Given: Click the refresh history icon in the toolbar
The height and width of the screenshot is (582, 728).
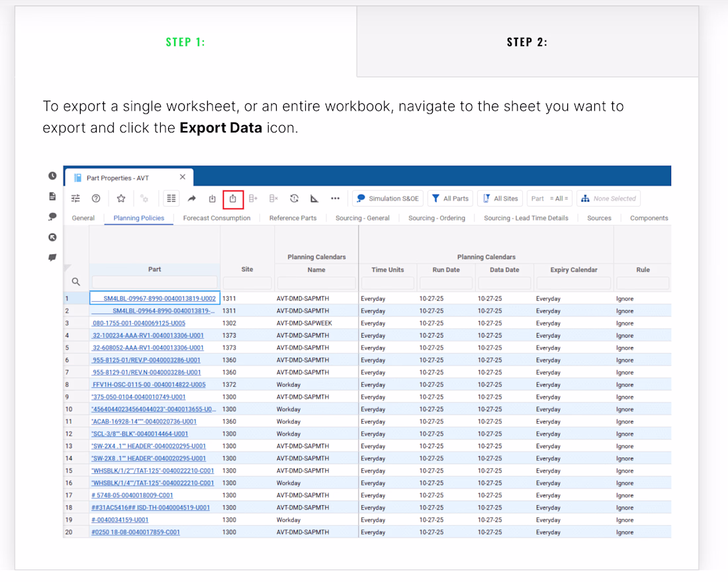Looking at the screenshot, I should click(295, 199).
